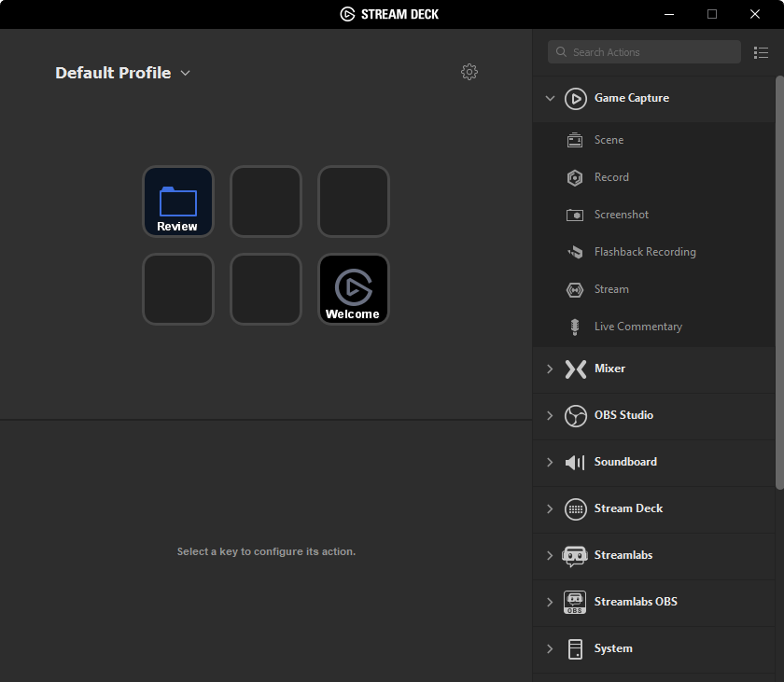Click the Screenshot action icon
Viewport: 784px width, 682px height.
(575, 215)
